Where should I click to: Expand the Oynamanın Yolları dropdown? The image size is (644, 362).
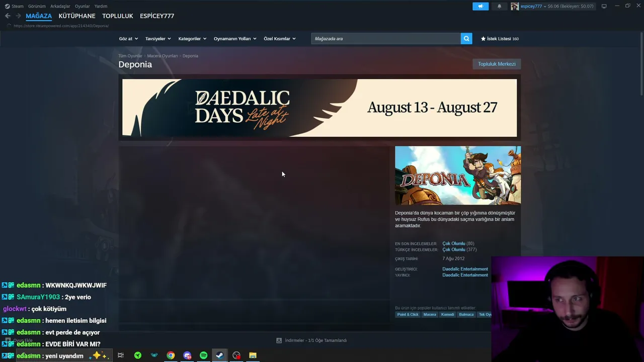pyautogui.click(x=235, y=39)
